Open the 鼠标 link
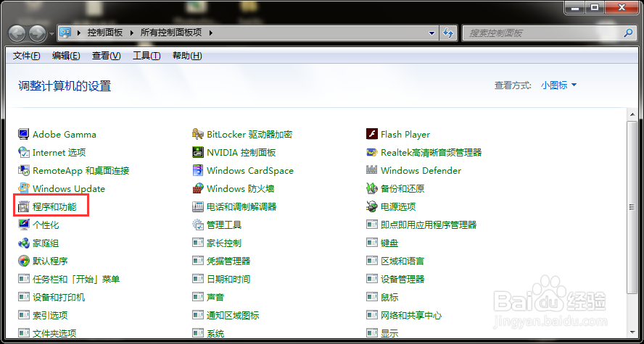 [x=389, y=297]
